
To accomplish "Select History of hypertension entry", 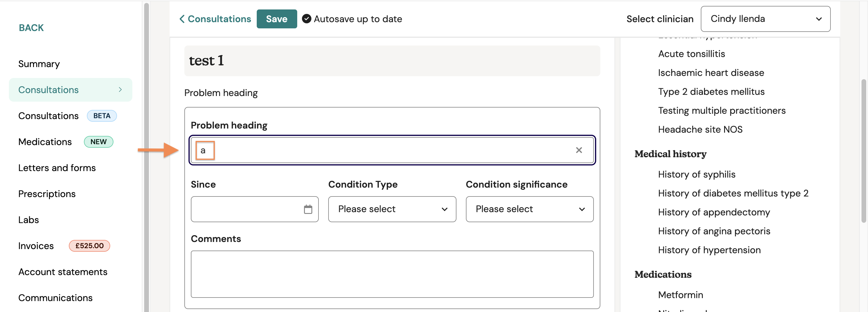I will [x=709, y=250].
